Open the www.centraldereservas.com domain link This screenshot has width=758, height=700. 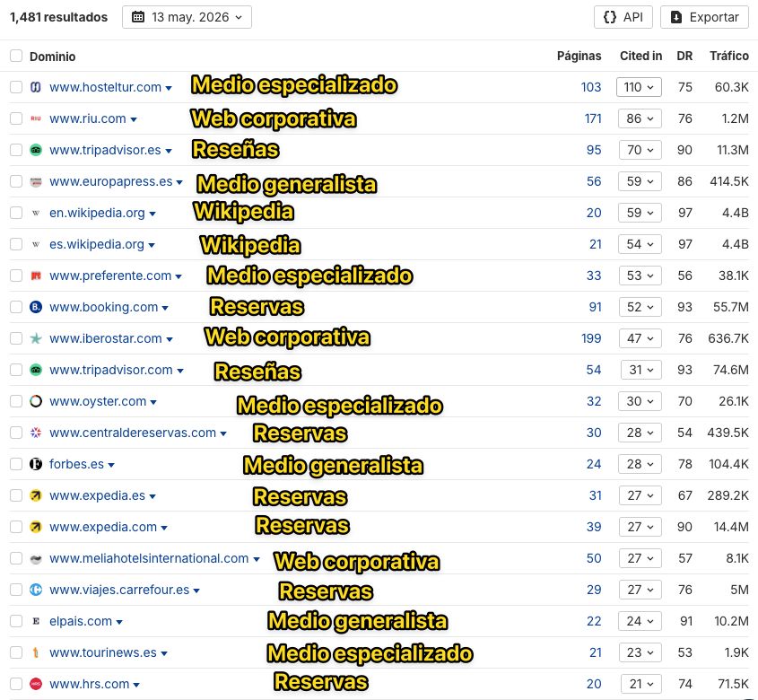(133, 433)
